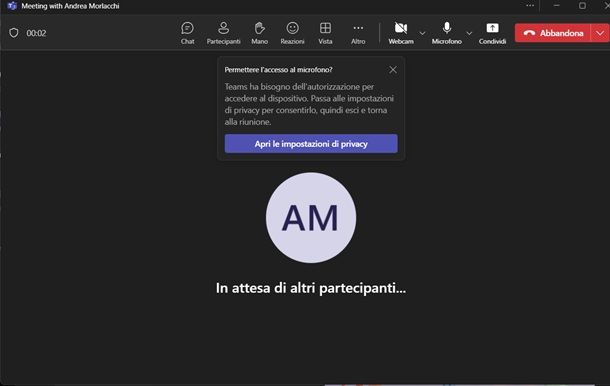The width and height of the screenshot is (610, 386).
Task: Open the Reazioni emoji menu
Action: pos(292,33)
